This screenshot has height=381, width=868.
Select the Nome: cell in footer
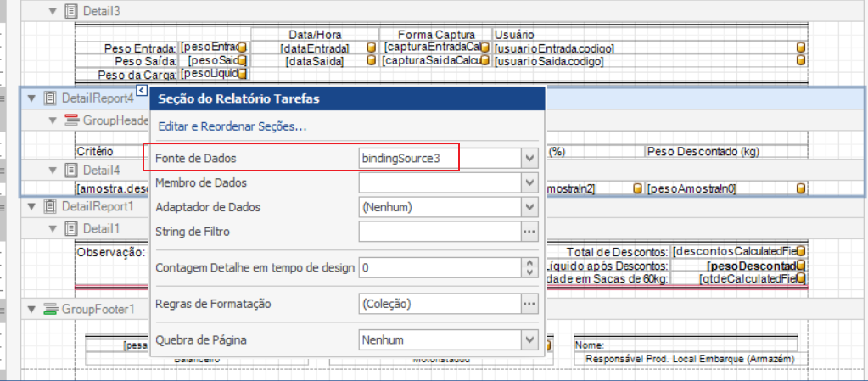click(x=686, y=345)
